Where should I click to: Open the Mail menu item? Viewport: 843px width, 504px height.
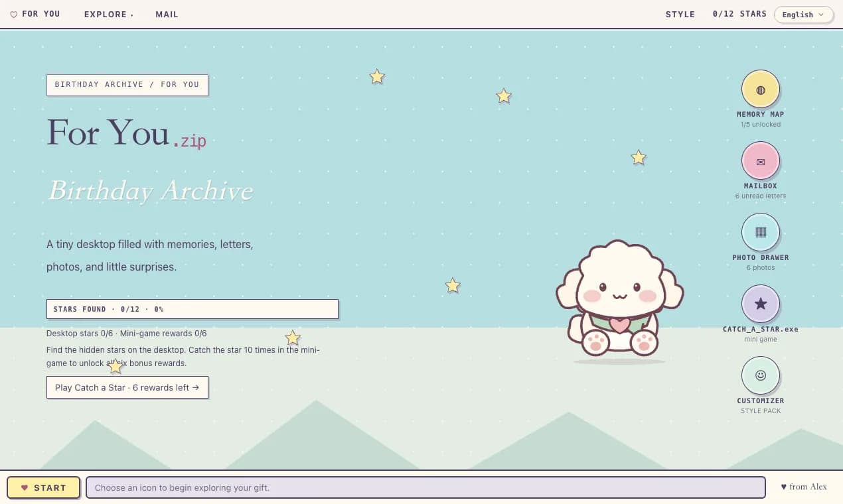167,14
